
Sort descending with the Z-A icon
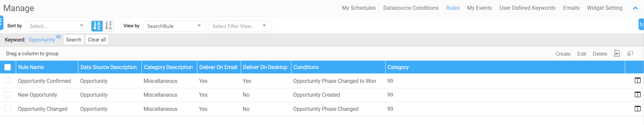(109, 26)
